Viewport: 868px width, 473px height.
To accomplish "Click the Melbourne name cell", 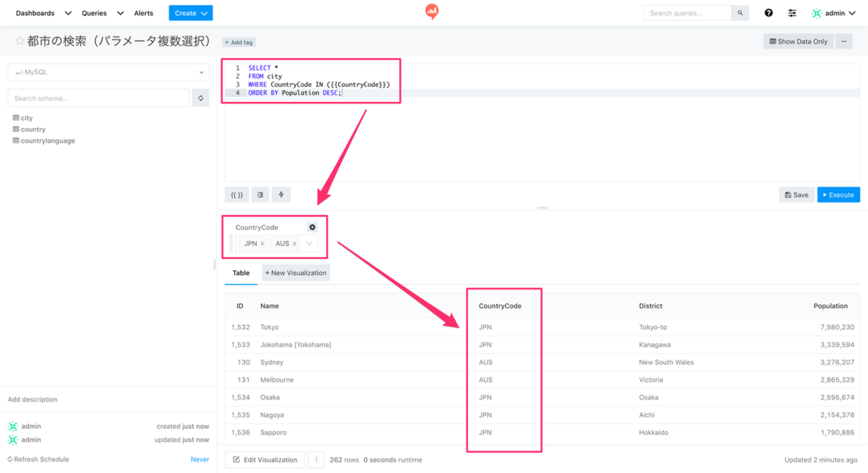I will tap(277, 380).
